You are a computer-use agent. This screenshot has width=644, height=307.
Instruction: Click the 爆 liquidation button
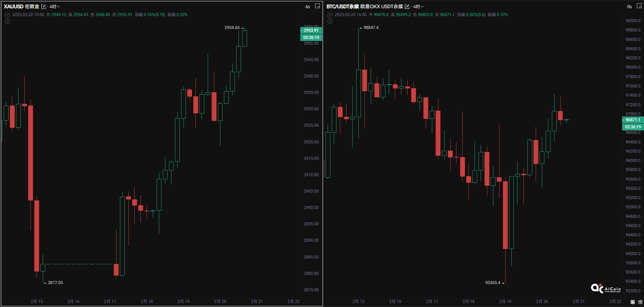pos(640,302)
